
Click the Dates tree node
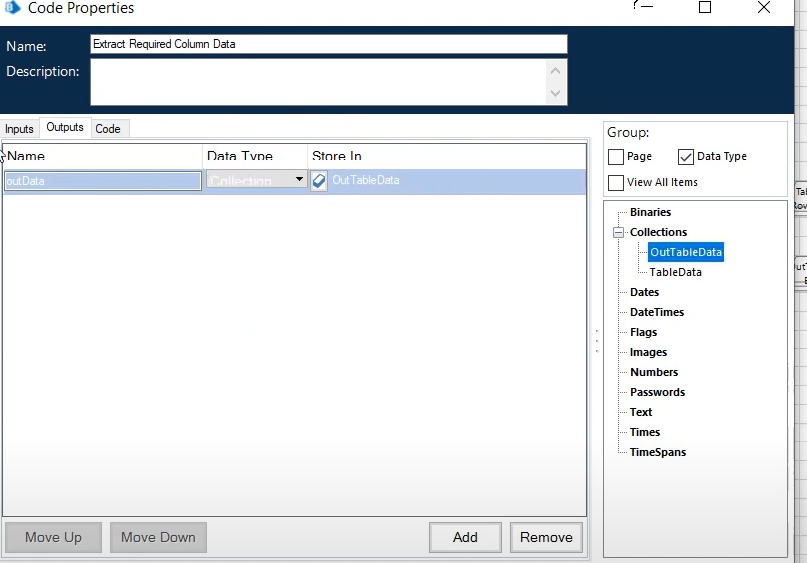coord(644,292)
